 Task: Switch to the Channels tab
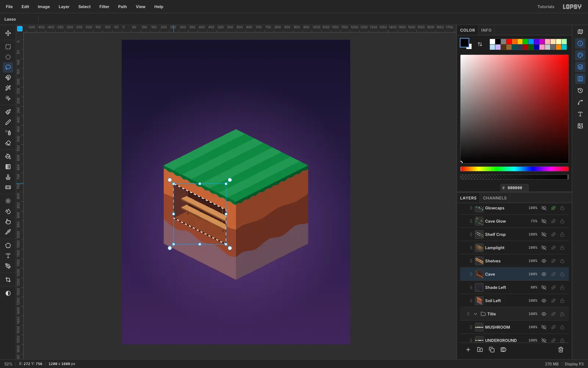(x=495, y=198)
